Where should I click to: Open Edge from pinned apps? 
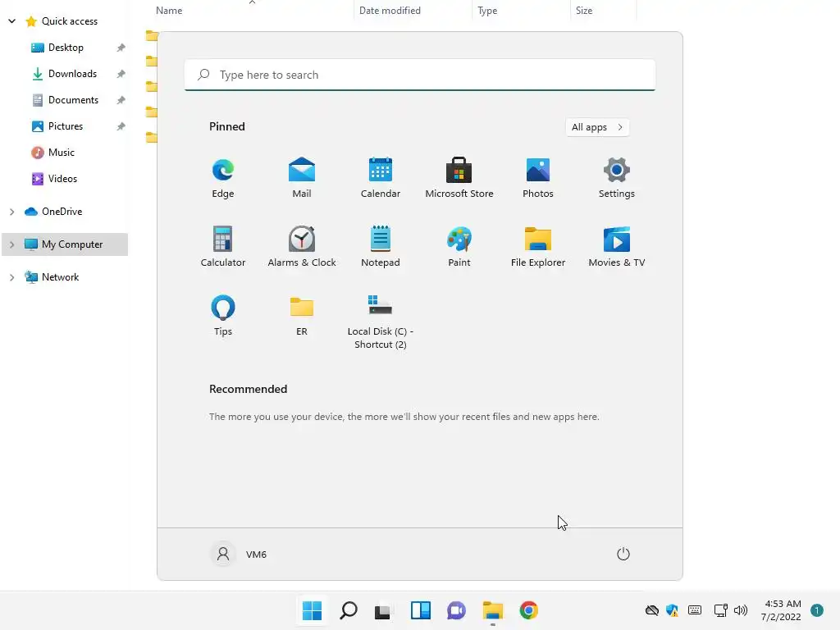[223, 178]
